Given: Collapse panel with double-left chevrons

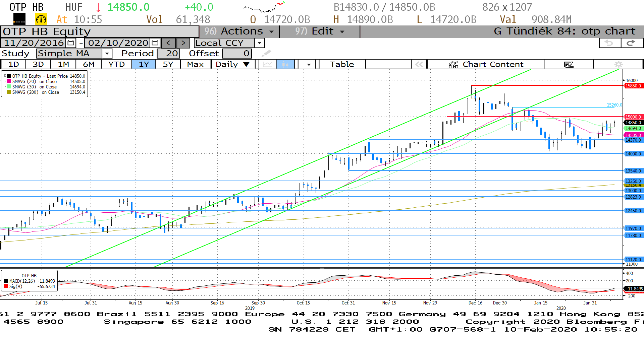Looking at the screenshot, I should (x=419, y=64).
